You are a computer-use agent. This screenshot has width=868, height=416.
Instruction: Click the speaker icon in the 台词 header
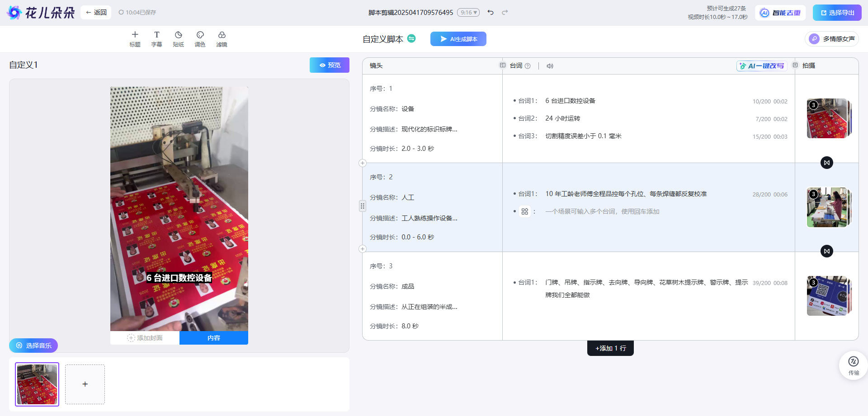[550, 65]
